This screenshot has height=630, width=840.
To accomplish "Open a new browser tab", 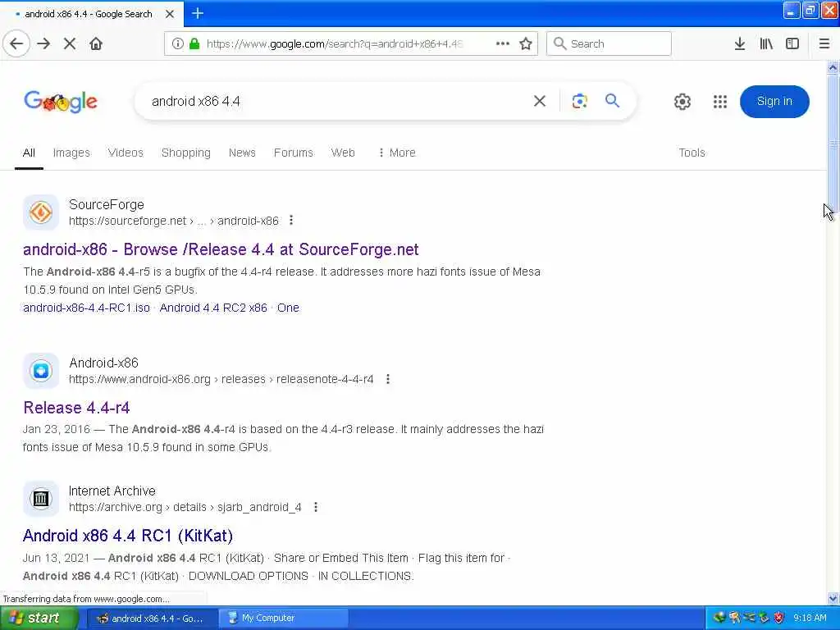I will click(x=198, y=13).
